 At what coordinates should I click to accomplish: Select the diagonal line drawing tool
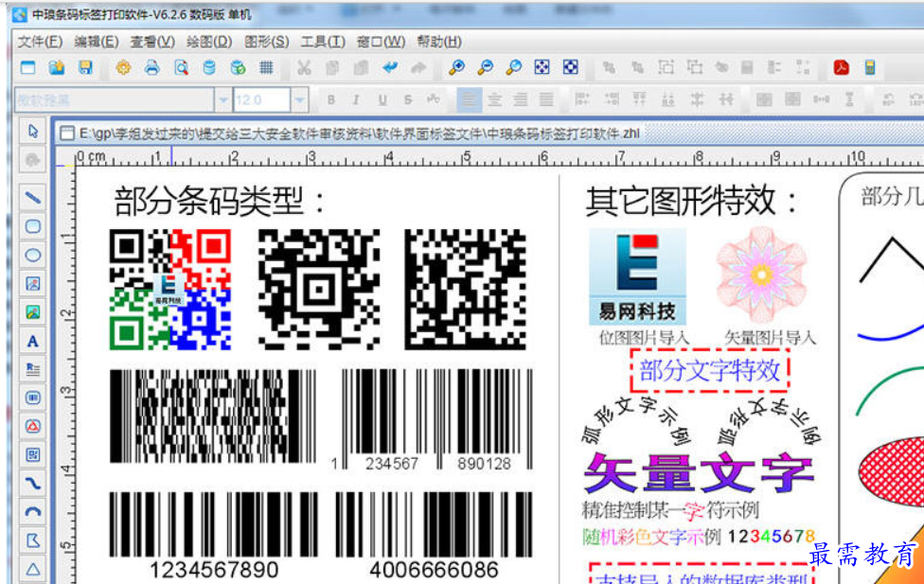pos(33,198)
